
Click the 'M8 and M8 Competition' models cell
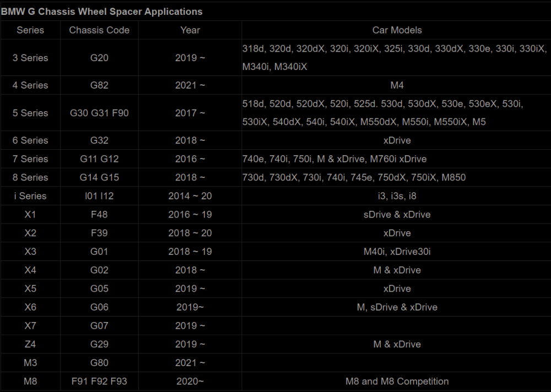(397, 381)
